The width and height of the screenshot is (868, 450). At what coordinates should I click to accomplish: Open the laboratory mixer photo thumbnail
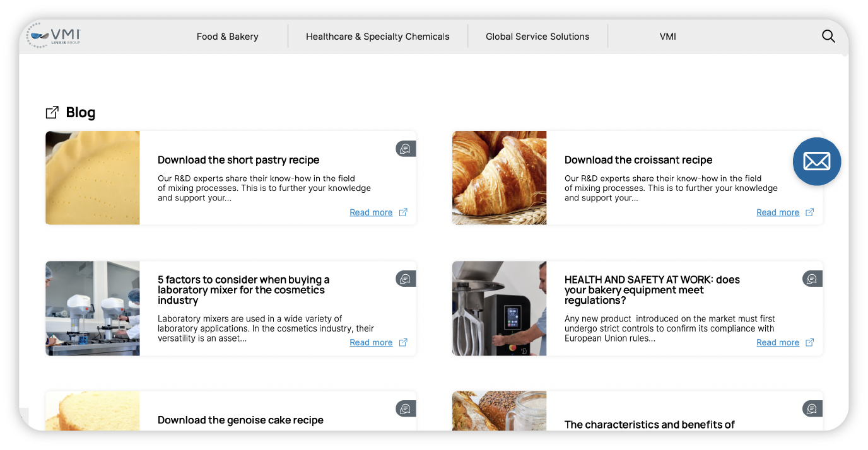click(93, 308)
